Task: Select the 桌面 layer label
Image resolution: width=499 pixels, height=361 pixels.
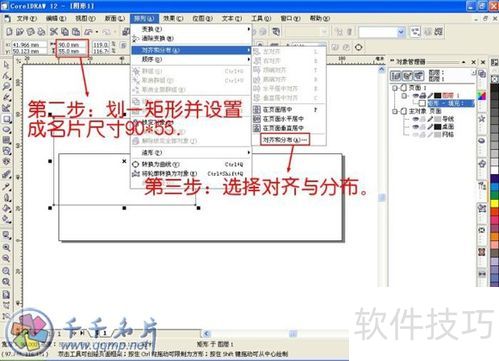Action: tap(448, 127)
